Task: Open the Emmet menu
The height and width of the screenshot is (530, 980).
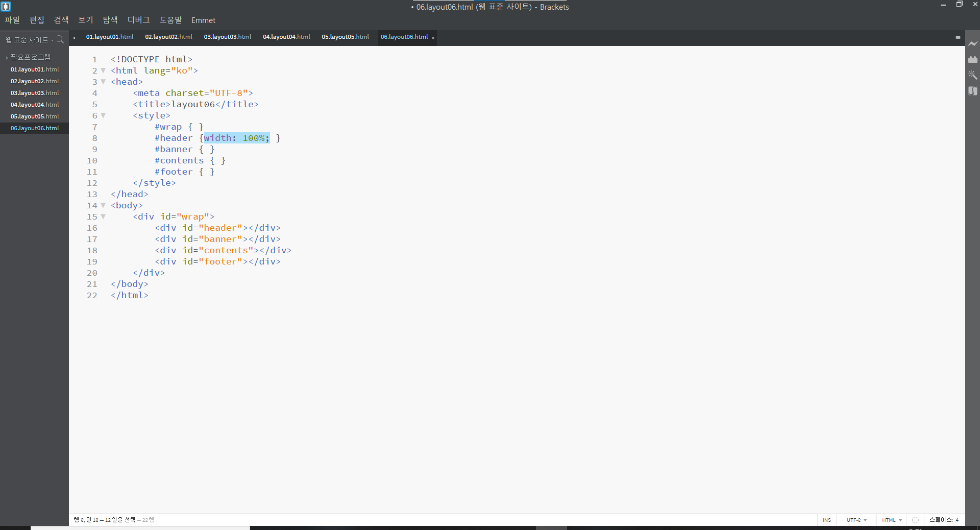Action: pyautogui.click(x=203, y=20)
